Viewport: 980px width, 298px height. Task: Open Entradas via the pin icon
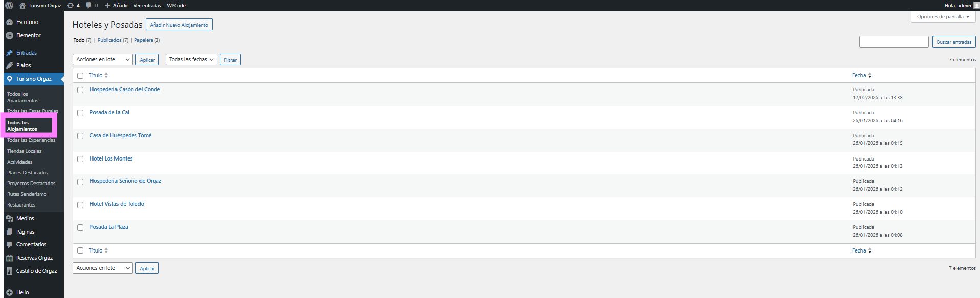tap(9, 53)
